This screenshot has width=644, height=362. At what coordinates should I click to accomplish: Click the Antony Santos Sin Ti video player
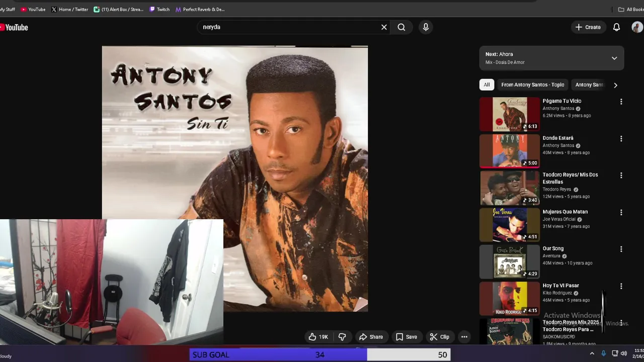[x=234, y=178]
